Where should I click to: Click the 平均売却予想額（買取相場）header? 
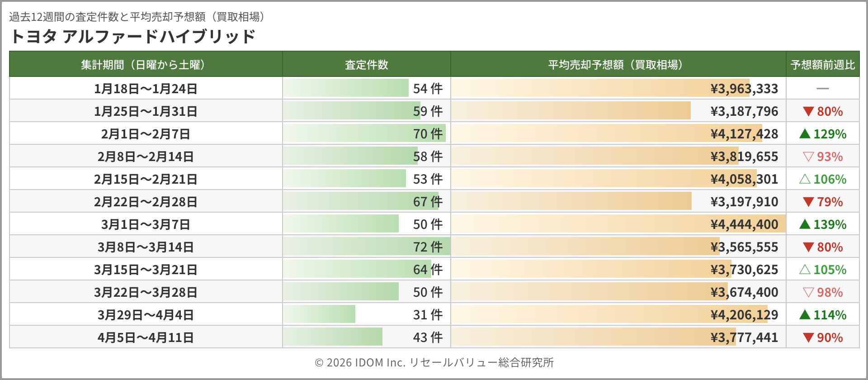[x=618, y=65]
